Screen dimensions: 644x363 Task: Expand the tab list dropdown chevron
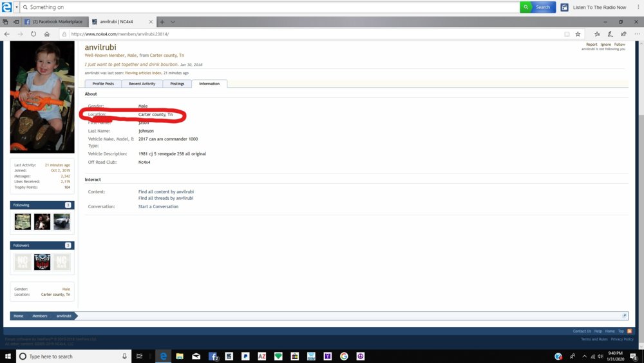[172, 21]
